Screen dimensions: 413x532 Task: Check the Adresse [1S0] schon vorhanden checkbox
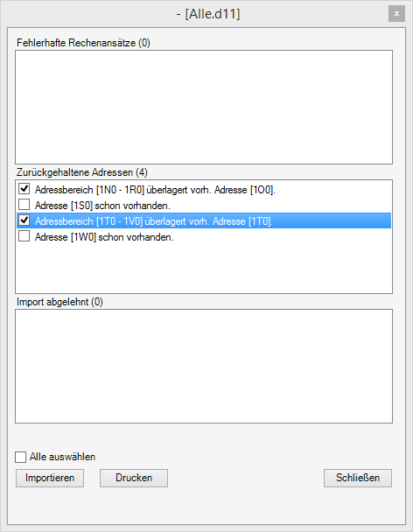[24, 205]
